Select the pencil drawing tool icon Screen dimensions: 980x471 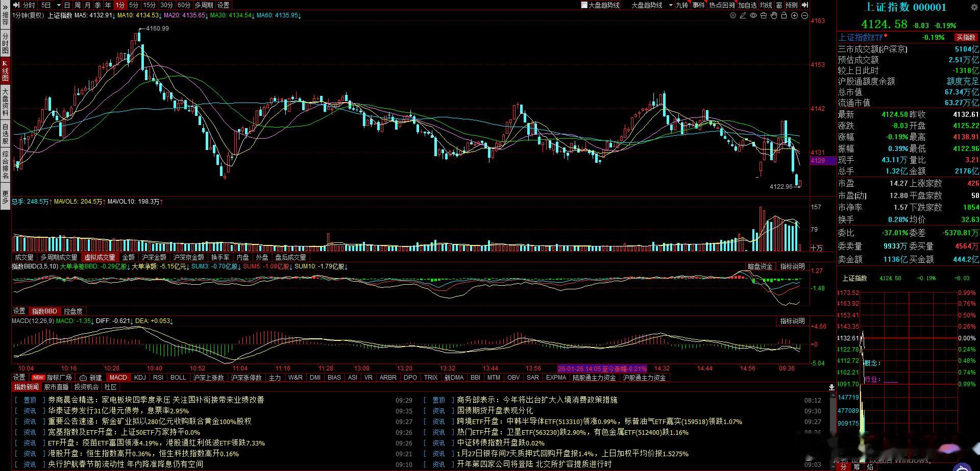743,16
